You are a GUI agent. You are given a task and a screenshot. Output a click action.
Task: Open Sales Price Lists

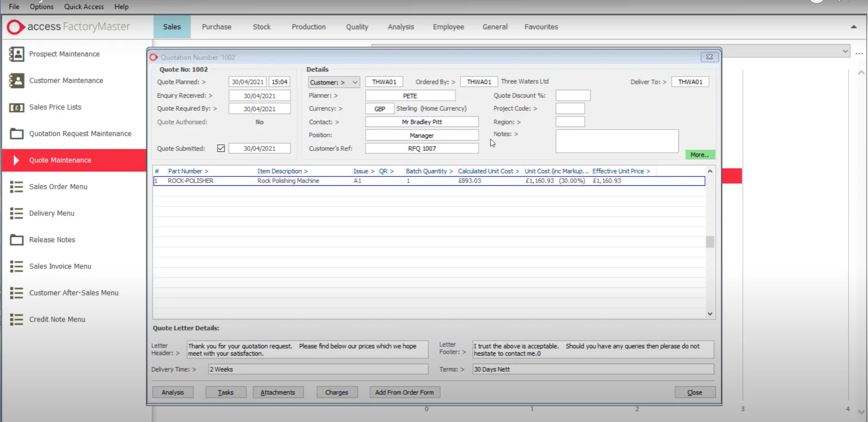[16, 107]
